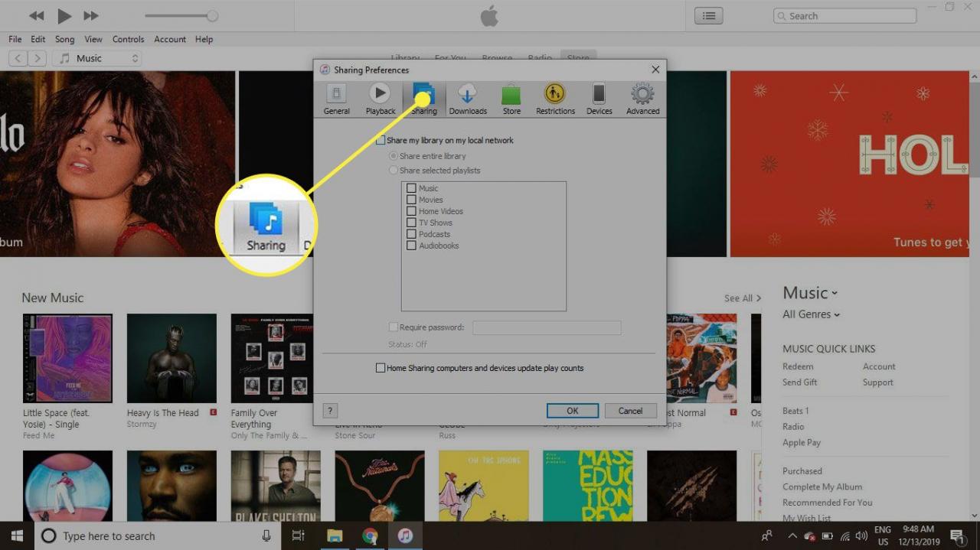
Task: Open the Restrictions preferences tab
Action: pos(555,99)
